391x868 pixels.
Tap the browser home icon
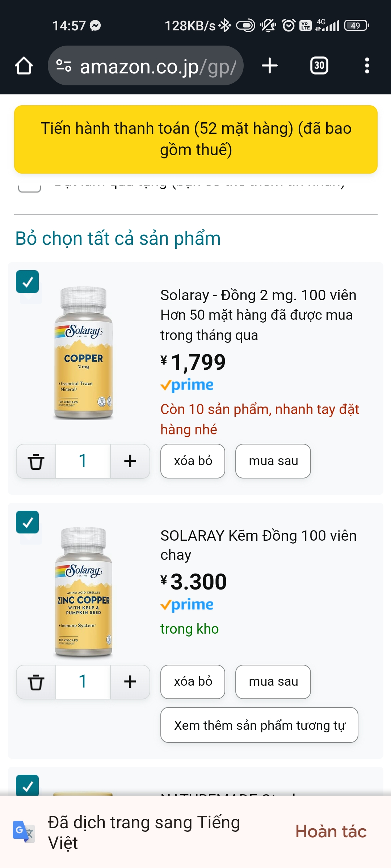coord(24,66)
